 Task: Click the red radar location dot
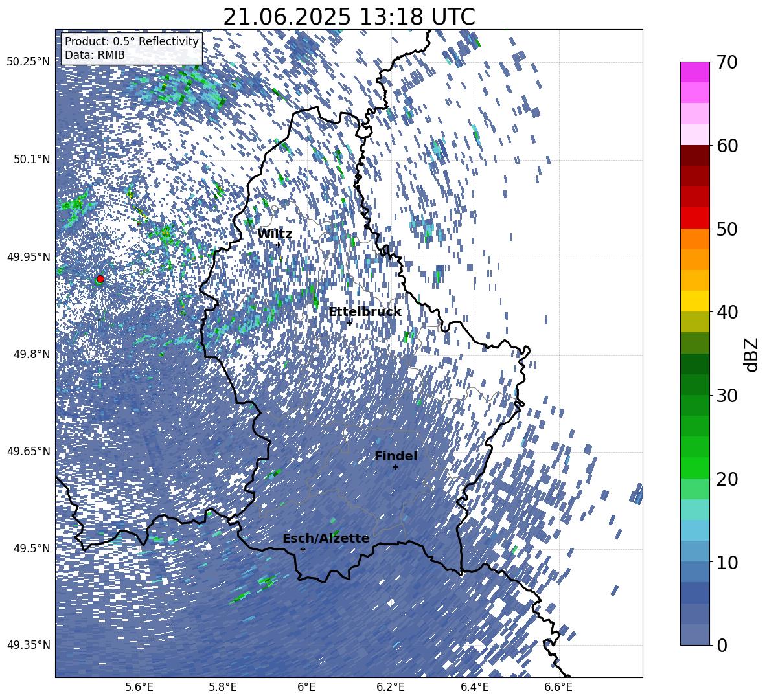pos(100,279)
